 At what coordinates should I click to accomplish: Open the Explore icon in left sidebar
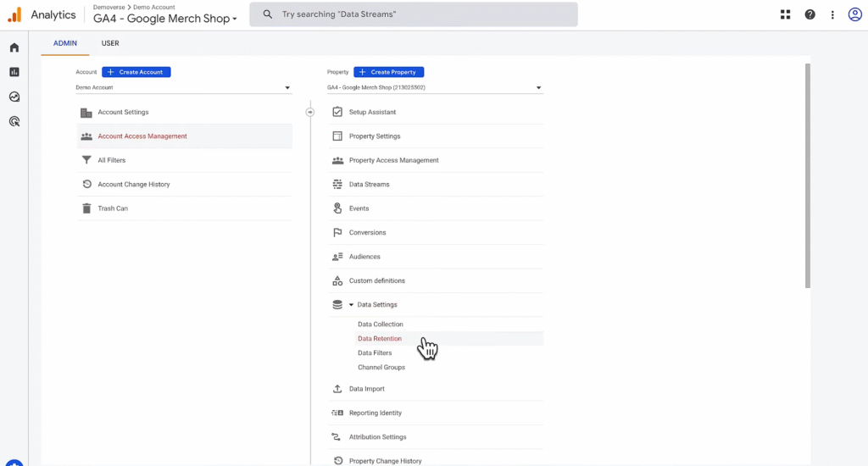click(x=14, y=97)
